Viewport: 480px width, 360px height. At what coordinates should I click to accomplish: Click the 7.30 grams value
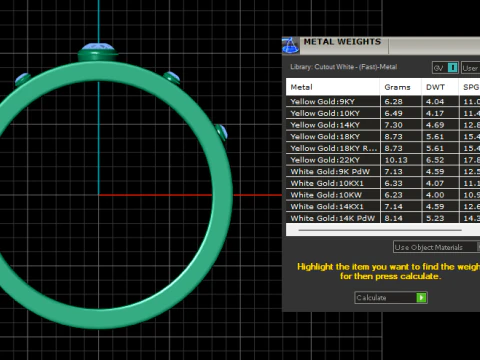[393, 125]
